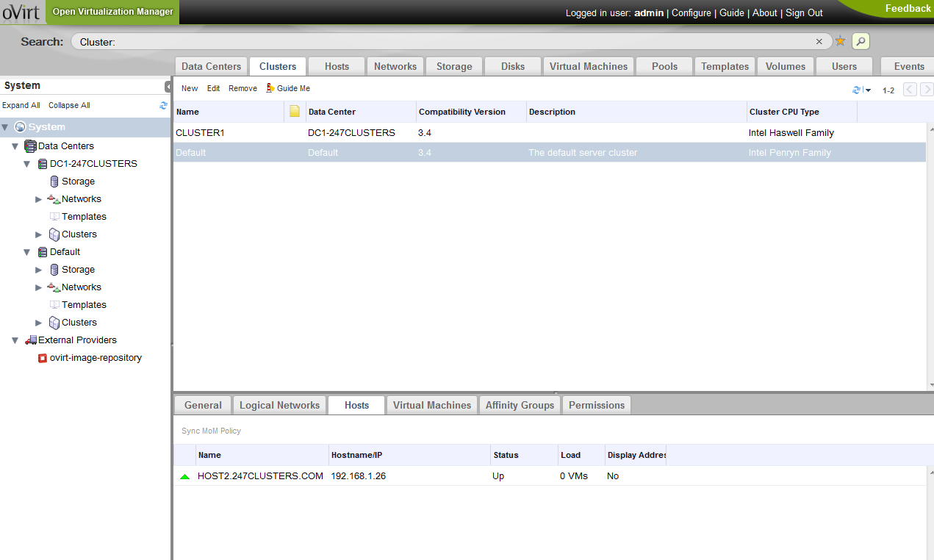This screenshot has width=934, height=560.
Task: Click the tree refresh icon in System panel
Action: (163, 106)
